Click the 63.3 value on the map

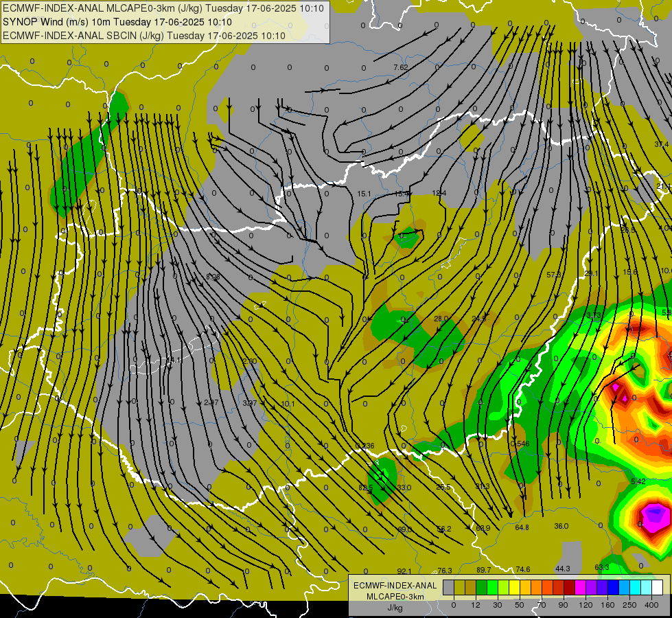coord(602,567)
